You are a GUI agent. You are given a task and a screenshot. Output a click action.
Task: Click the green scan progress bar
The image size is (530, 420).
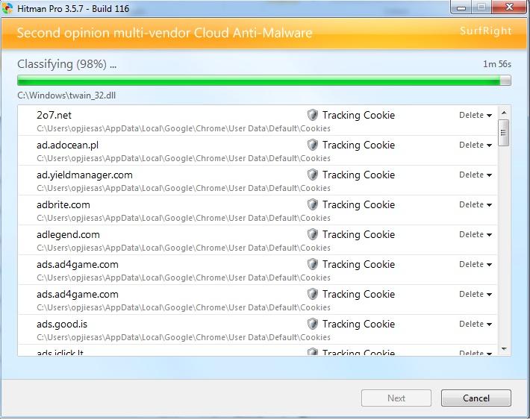[264, 81]
